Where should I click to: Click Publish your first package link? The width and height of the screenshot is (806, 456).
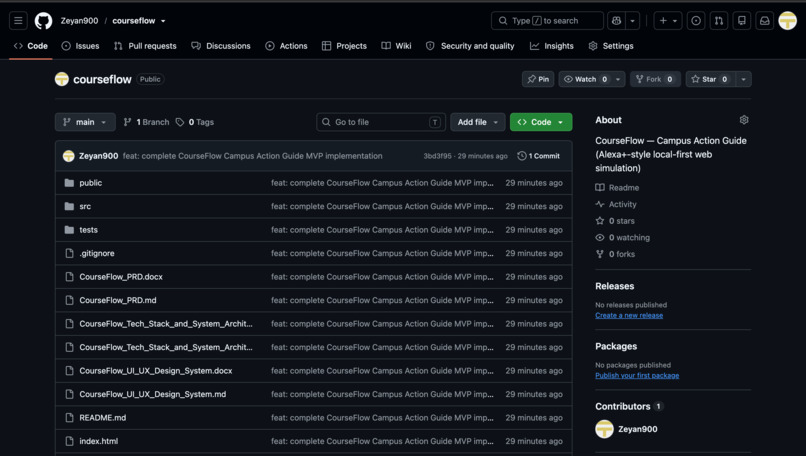637,375
